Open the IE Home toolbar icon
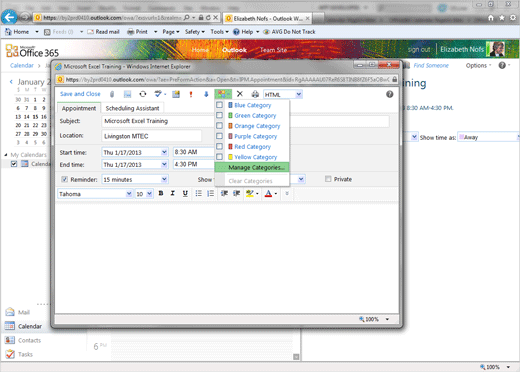520x372 pixels. point(8,32)
